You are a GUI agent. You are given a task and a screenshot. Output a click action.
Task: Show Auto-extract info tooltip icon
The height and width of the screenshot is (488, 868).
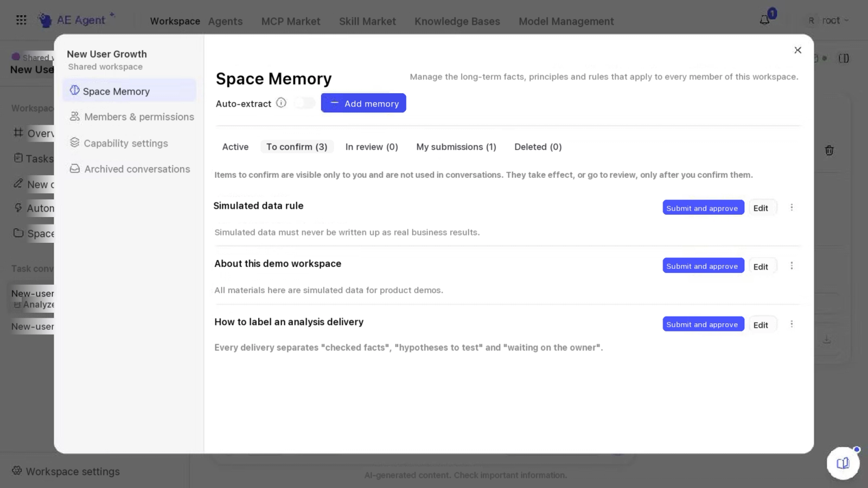(281, 102)
